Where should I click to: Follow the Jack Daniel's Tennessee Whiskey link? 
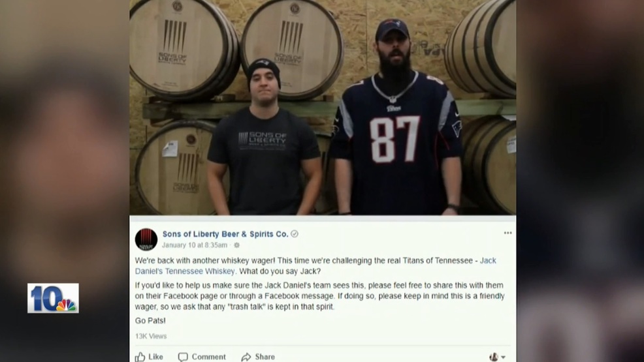(315, 265)
